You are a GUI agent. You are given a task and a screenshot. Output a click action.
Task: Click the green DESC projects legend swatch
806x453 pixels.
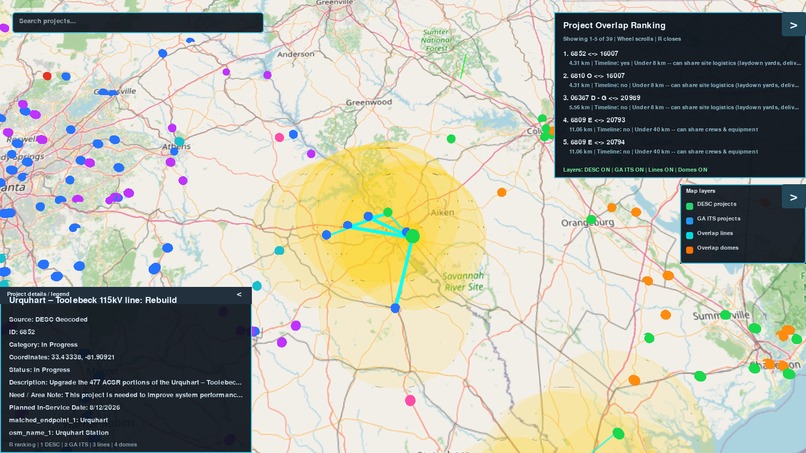[x=689, y=206]
